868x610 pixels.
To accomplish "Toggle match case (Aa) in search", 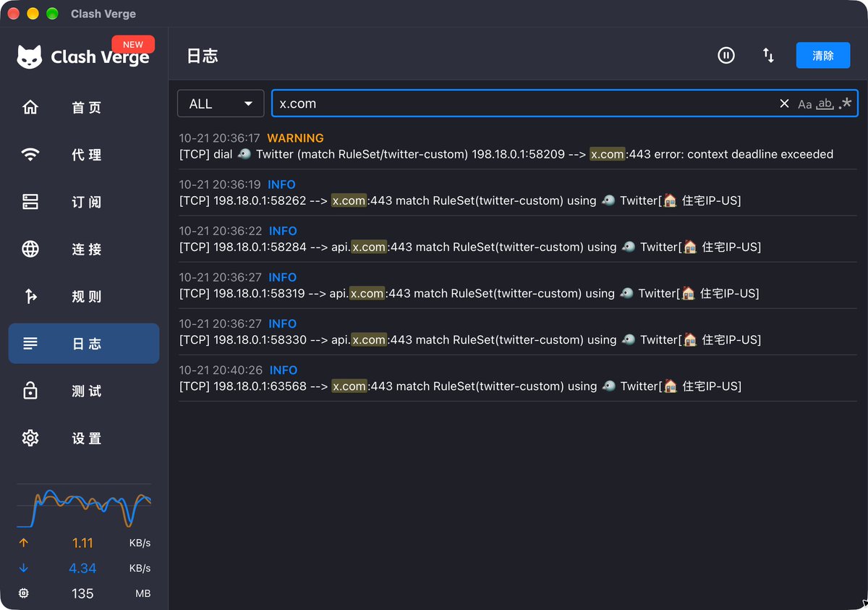I will point(805,104).
